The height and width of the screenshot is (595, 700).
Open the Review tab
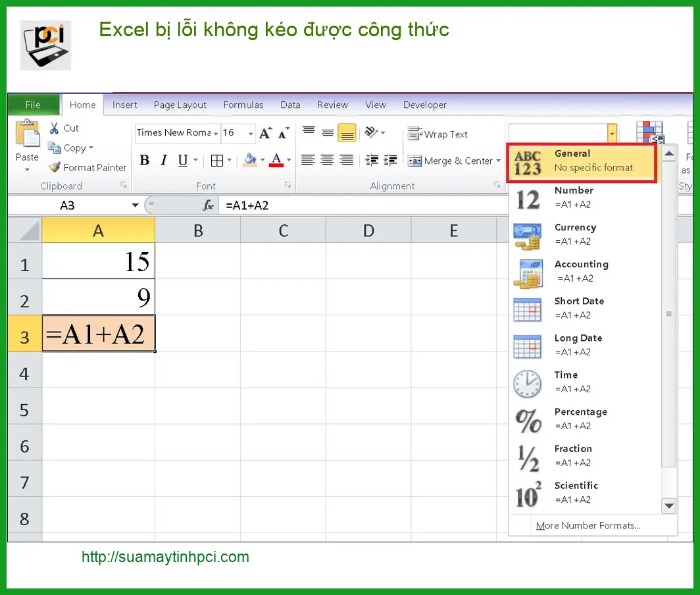tap(333, 105)
